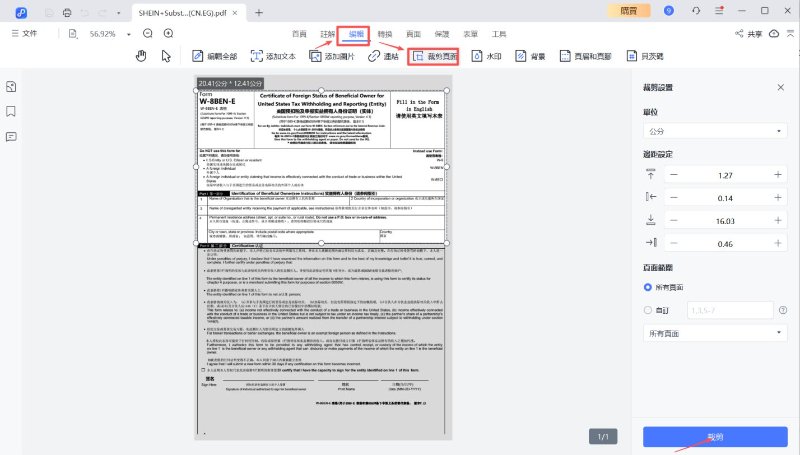
Task: Switch to the 表單 (Form) tab
Action: click(x=470, y=34)
